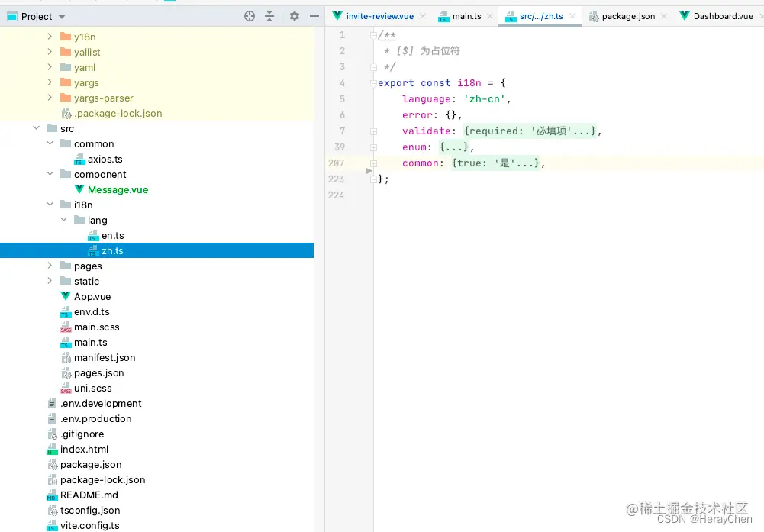This screenshot has height=532, width=764.
Task: Click the empty error object braces
Action: 451,115
